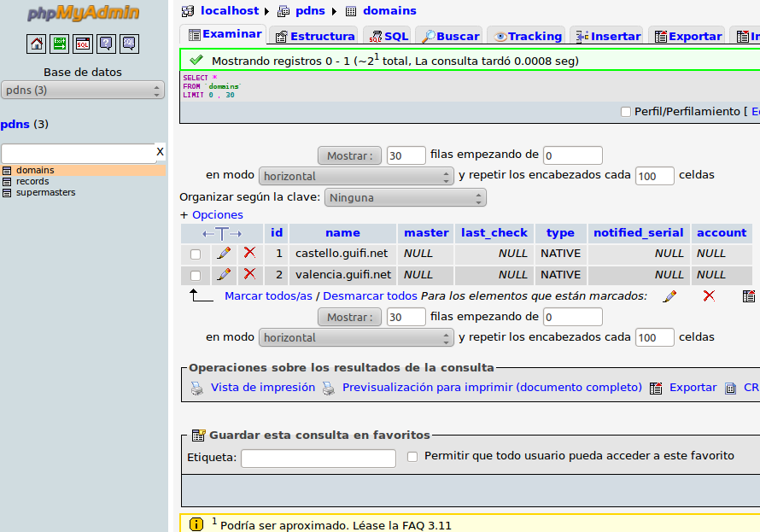
Task: Expand the top 'horizontal' display mode dropdown
Action: click(x=356, y=176)
